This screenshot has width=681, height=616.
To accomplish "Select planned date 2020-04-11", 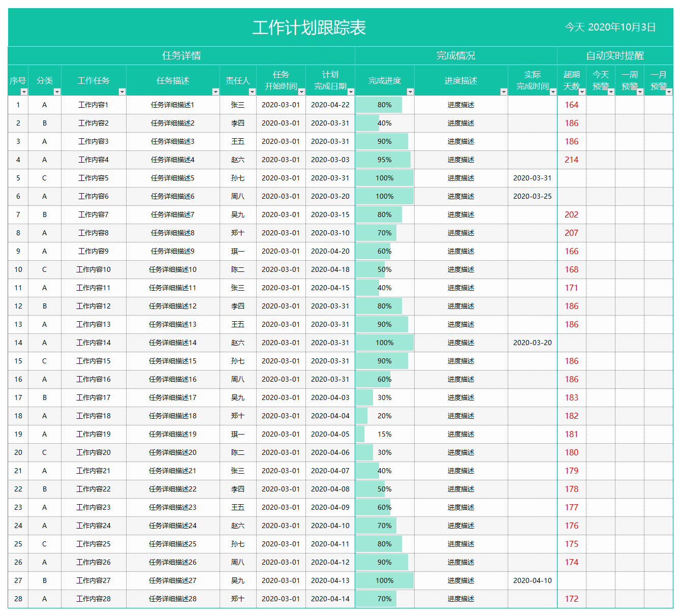I will pos(330,544).
